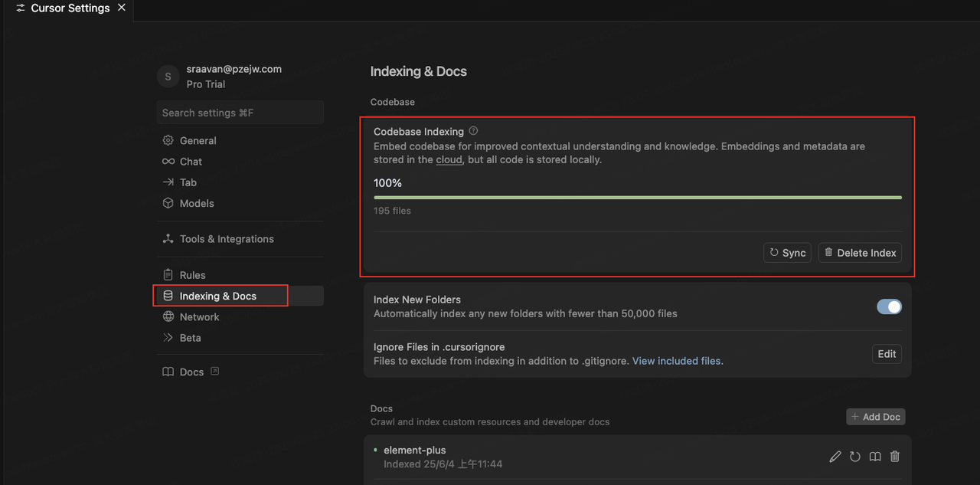
Task: Click the sraavan@pzejw.com account email
Action: (x=234, y=69)
